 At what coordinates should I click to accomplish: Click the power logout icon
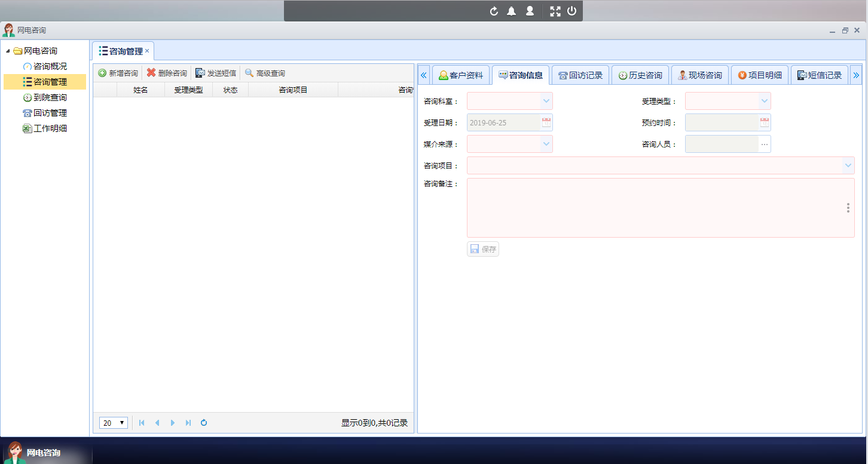[572, 11]
